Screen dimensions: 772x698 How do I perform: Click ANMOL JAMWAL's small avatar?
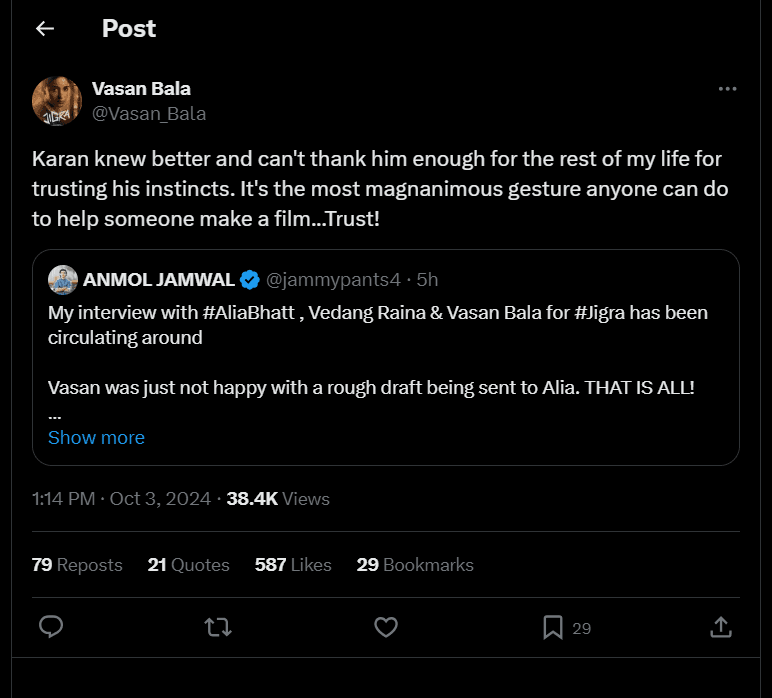click(63, 279)
